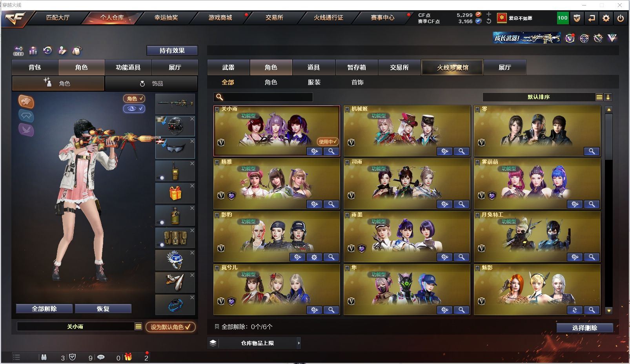Expand the 仓库物品上限 arrow
The height and width of the screenshot is (364, 630).
point(299,343)
